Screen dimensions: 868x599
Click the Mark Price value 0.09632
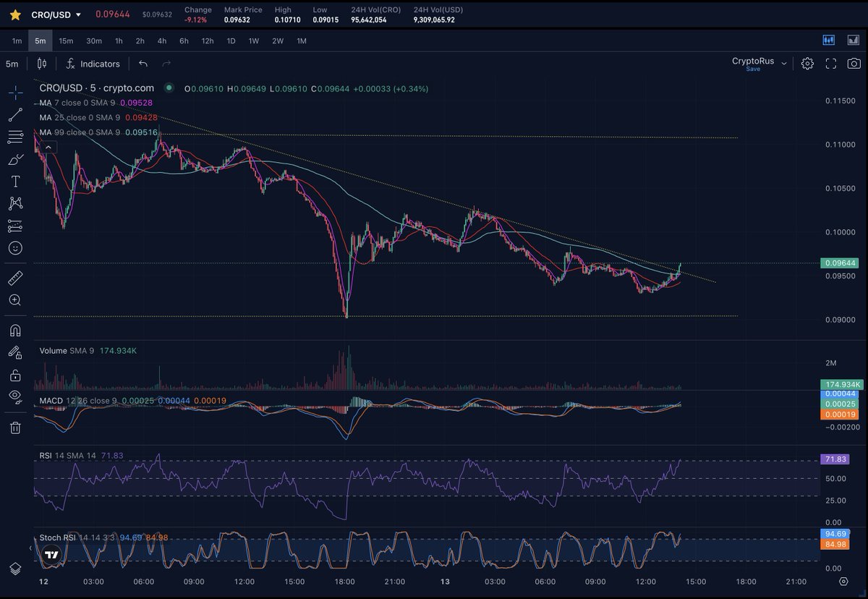tap(237, 20)
